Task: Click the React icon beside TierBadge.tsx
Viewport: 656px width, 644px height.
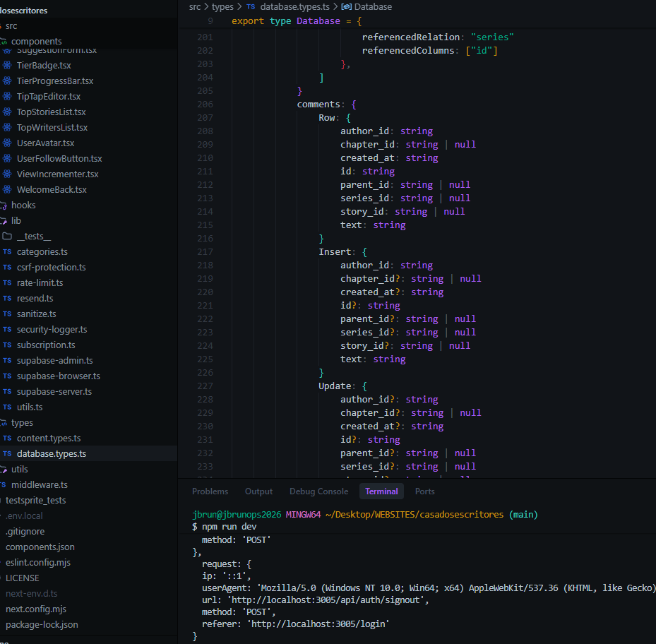Action: 7,66
